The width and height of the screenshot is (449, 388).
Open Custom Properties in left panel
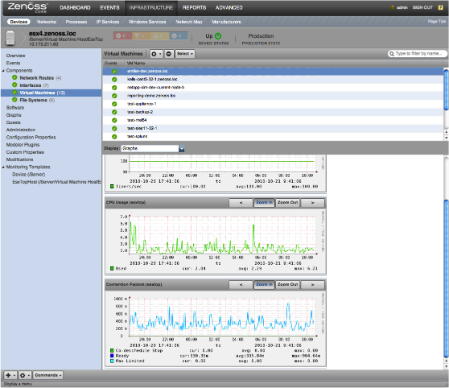click(x=25, y=152)
